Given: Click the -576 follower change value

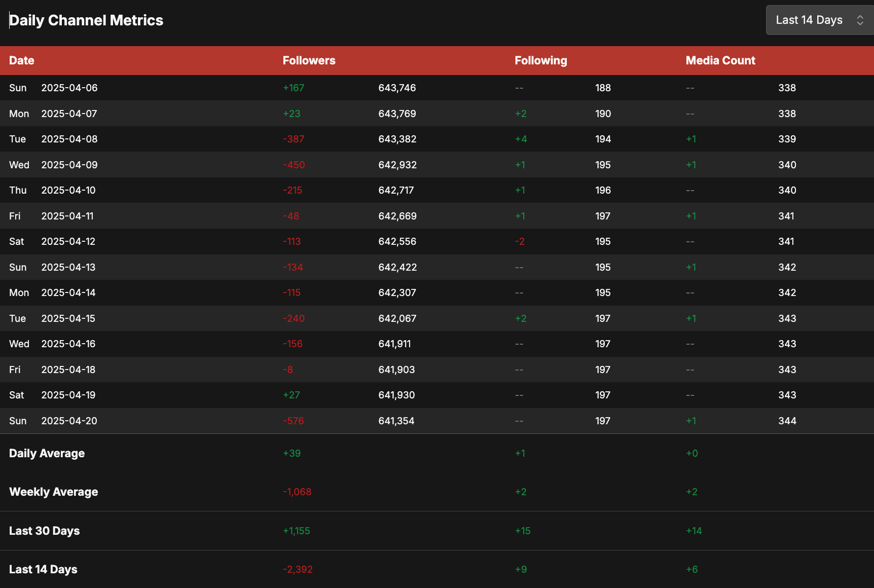Looking at the screenshot, I should (x=294, y=421).
